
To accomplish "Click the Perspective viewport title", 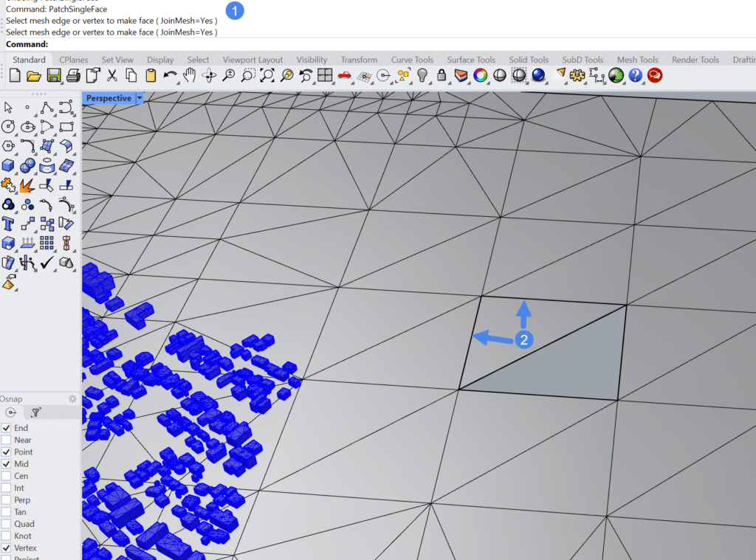I will click(109, 98).
